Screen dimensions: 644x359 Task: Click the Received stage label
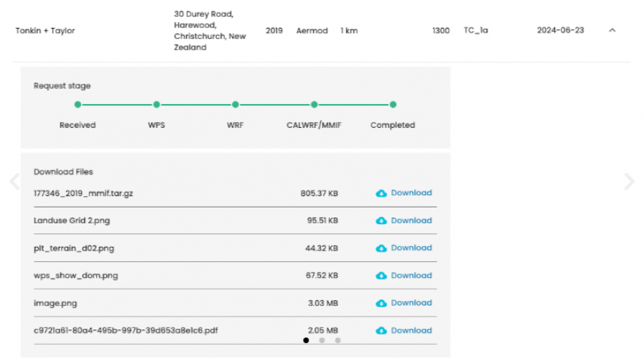coord(78,125)
